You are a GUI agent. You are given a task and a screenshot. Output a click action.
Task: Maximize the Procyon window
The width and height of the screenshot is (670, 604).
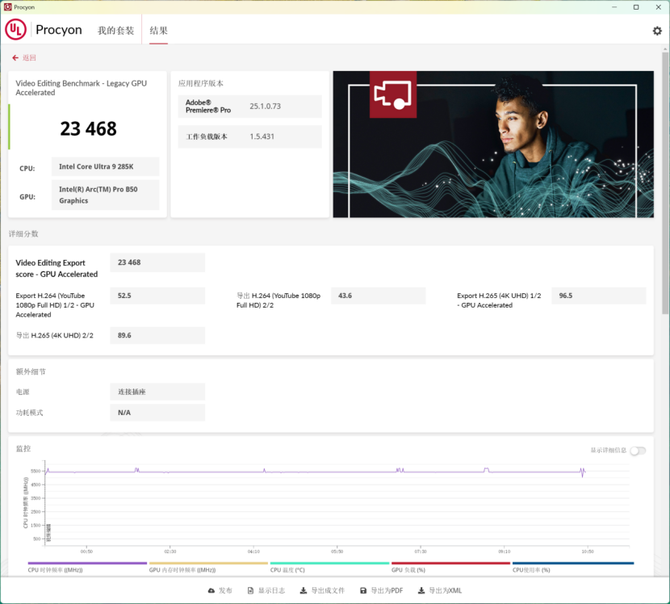point(637,7)
